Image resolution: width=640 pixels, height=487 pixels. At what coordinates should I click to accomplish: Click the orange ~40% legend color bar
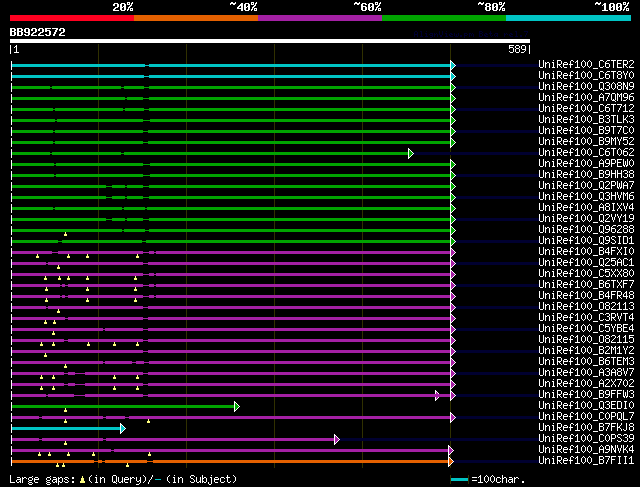195,17
